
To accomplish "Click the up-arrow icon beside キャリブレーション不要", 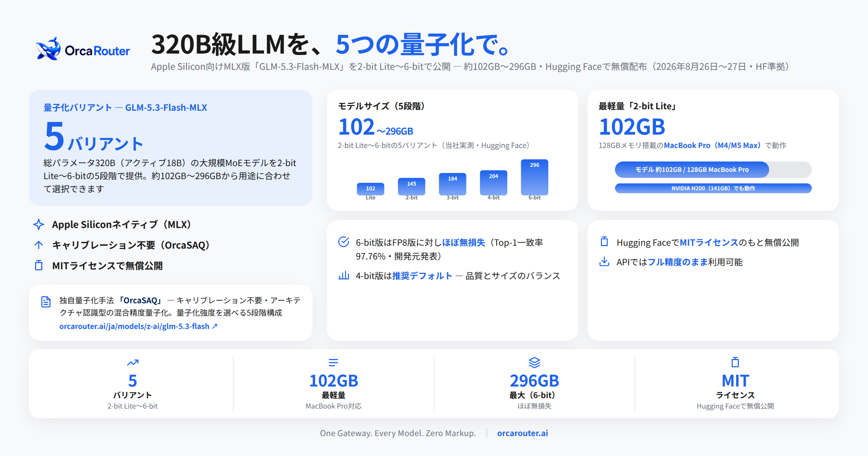I will (x=39, y=245).
